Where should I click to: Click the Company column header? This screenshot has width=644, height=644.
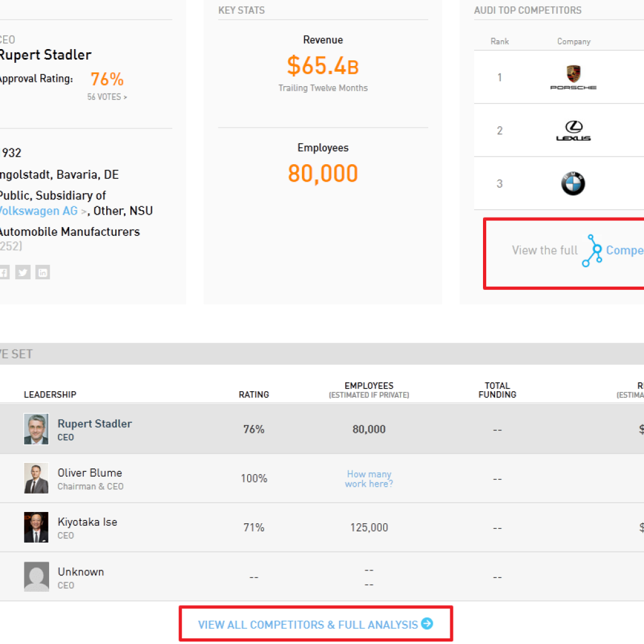click(574, 42)
